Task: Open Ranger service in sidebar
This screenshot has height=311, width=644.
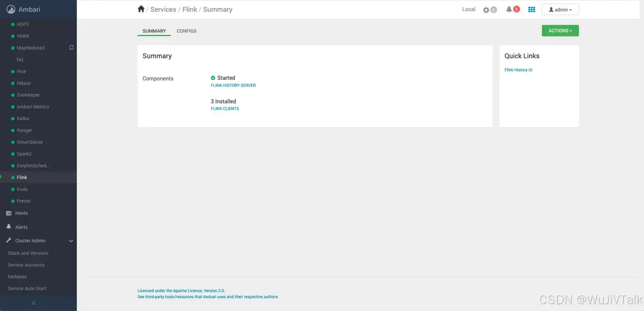Action: 24,130
